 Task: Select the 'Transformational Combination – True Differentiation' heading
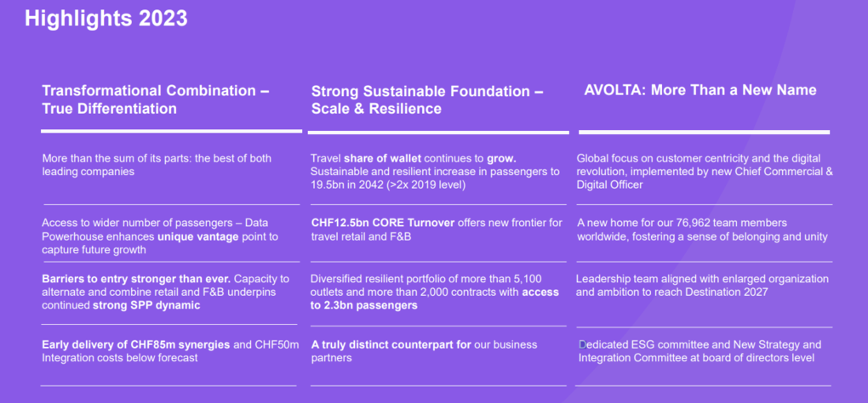pos(155,99)
